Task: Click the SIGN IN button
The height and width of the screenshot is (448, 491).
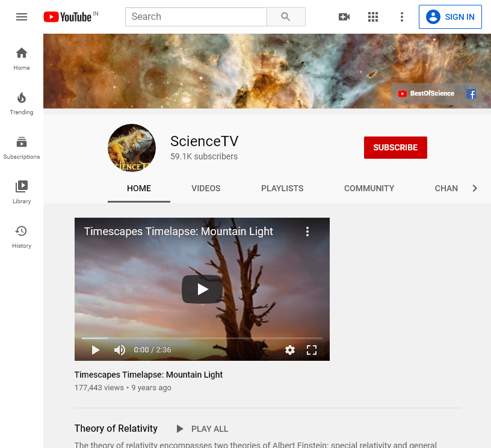Action: pos(450,17)
